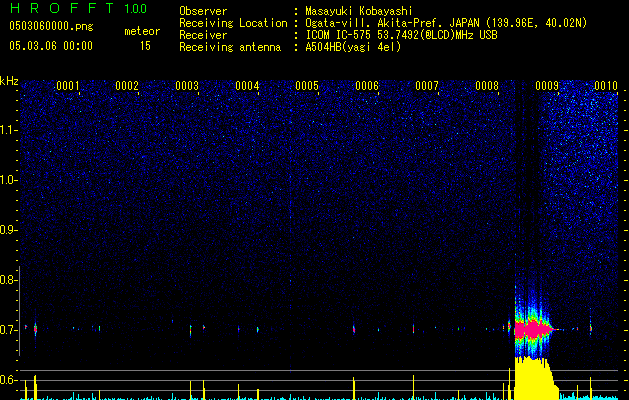Click the Receiving Location text line
Screen dimensions: 629x400
(x=383, y=23)
